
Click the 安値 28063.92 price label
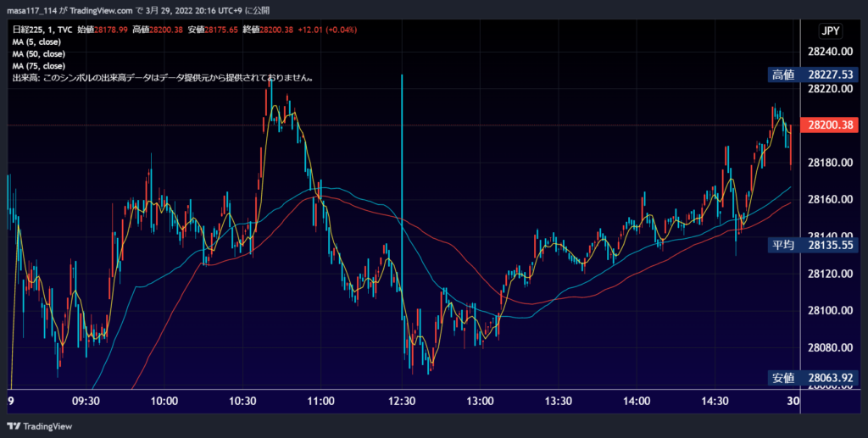pyautogui.click(x=813, y=378)
